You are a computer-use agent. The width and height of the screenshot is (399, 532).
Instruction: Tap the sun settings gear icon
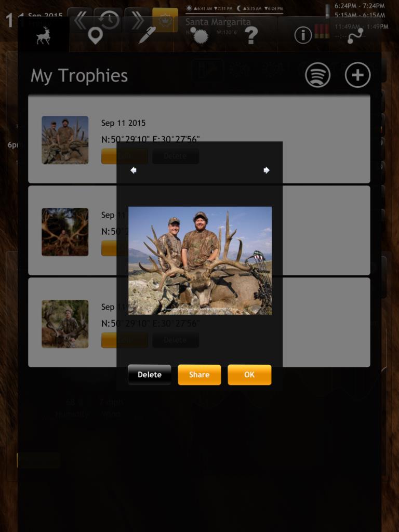click(x=200, y=35)
